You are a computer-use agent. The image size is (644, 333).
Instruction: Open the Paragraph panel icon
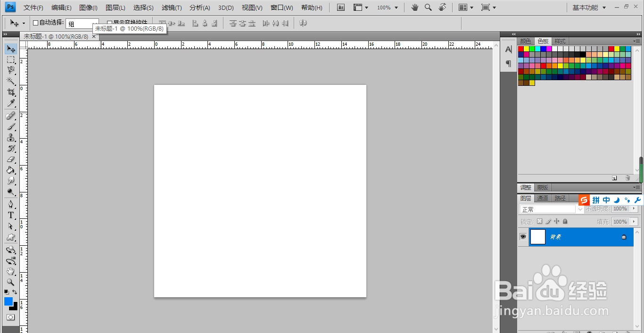508,63
